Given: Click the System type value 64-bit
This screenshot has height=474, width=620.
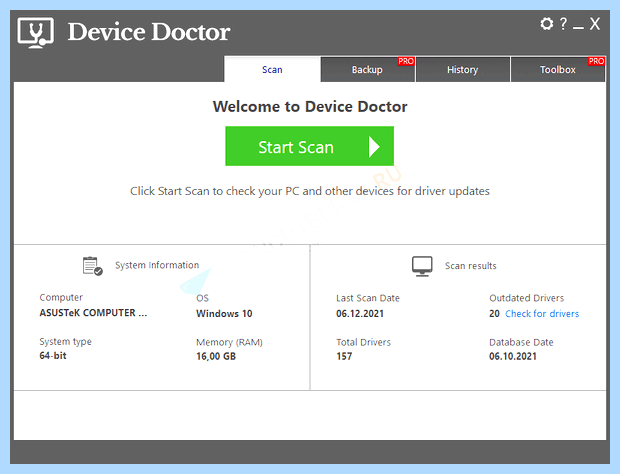Looking at the screenshot, I should coord(53,356).
